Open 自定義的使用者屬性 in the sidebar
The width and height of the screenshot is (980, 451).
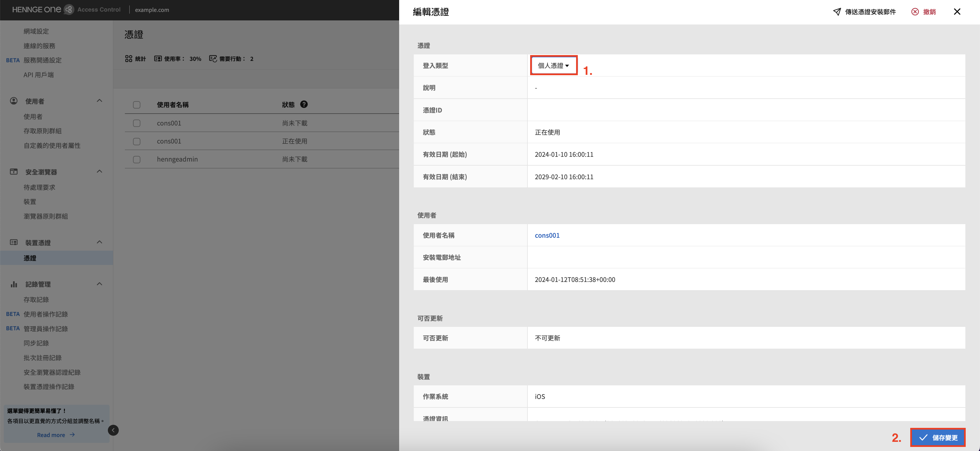pos(52,146)
